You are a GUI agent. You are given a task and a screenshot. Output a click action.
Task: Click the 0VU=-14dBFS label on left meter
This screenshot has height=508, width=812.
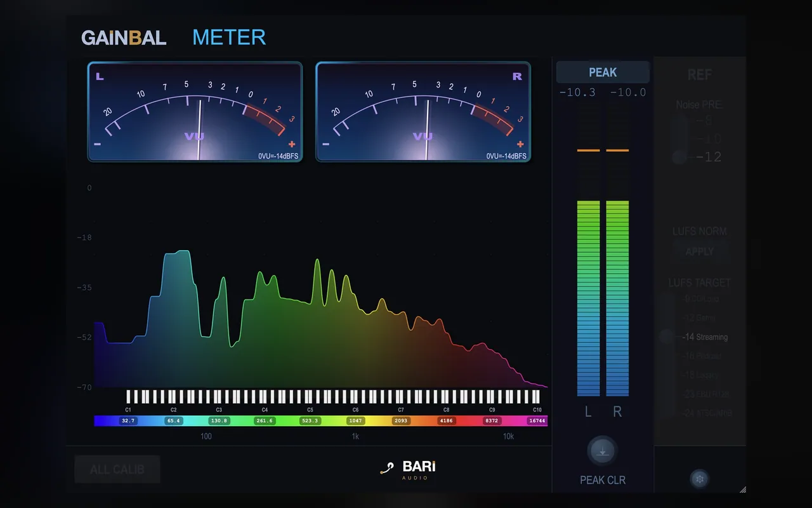(x=278, y=156)
